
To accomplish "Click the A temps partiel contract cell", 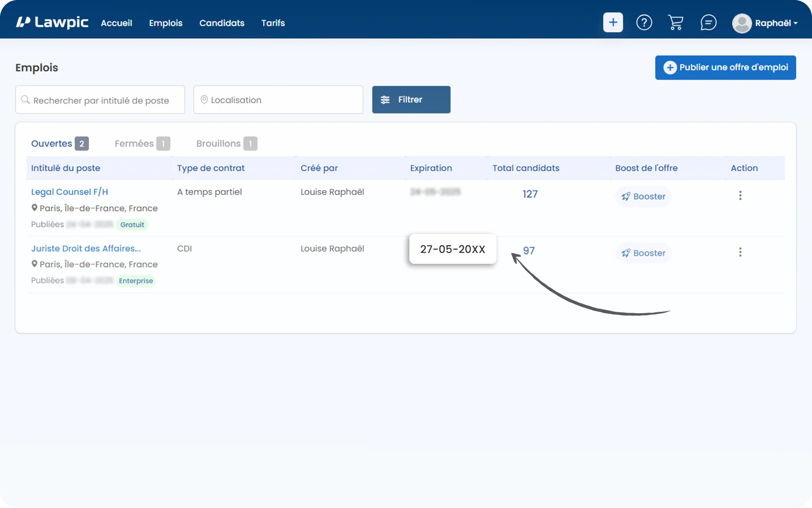I will click(x=209, y=192).
